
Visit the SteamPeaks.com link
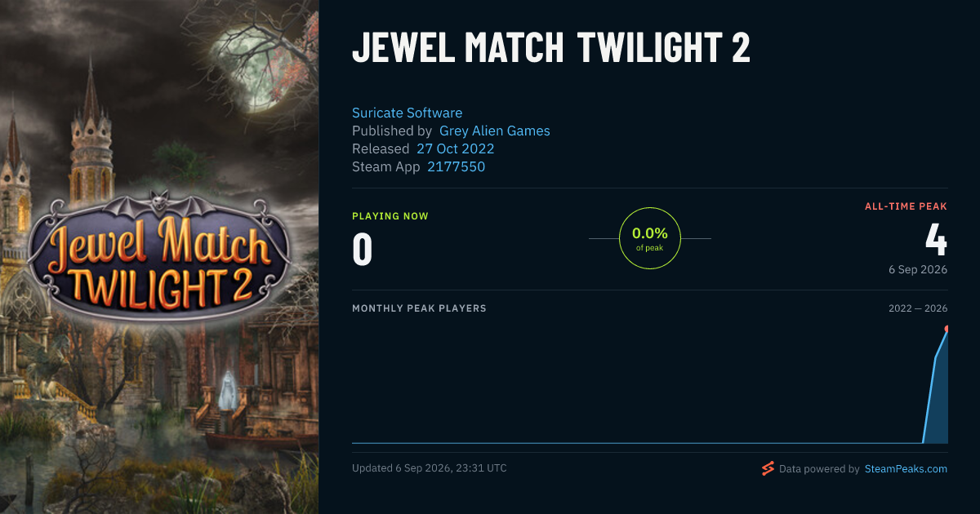click(x=906, y=469)
